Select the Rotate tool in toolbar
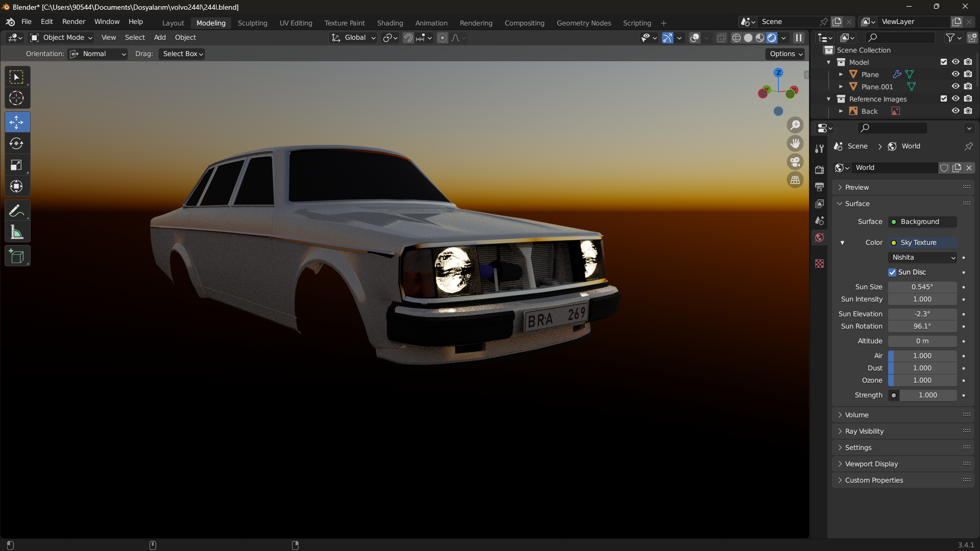The width and height of the screenshot is (980, 551). (16, 144)
